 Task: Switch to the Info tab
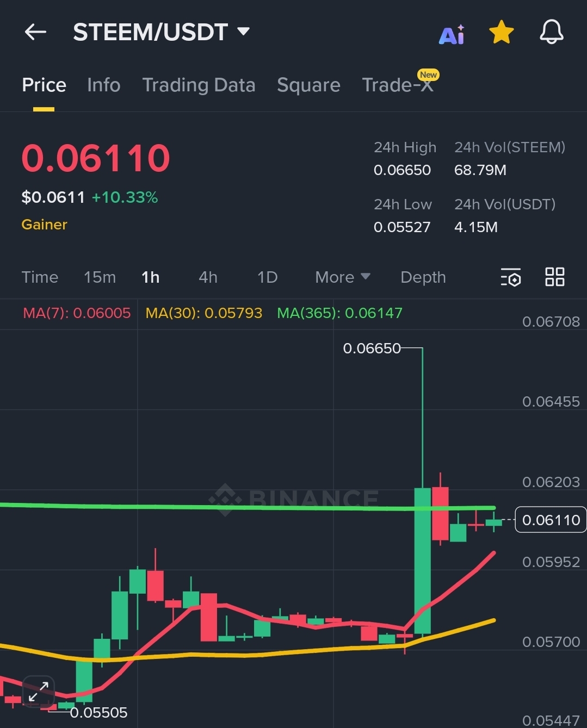pos(103,85)
